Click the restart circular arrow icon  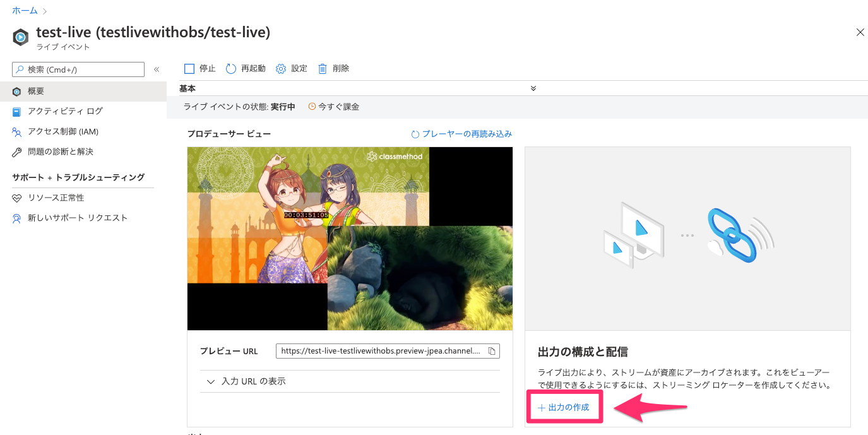coord(231,68)
